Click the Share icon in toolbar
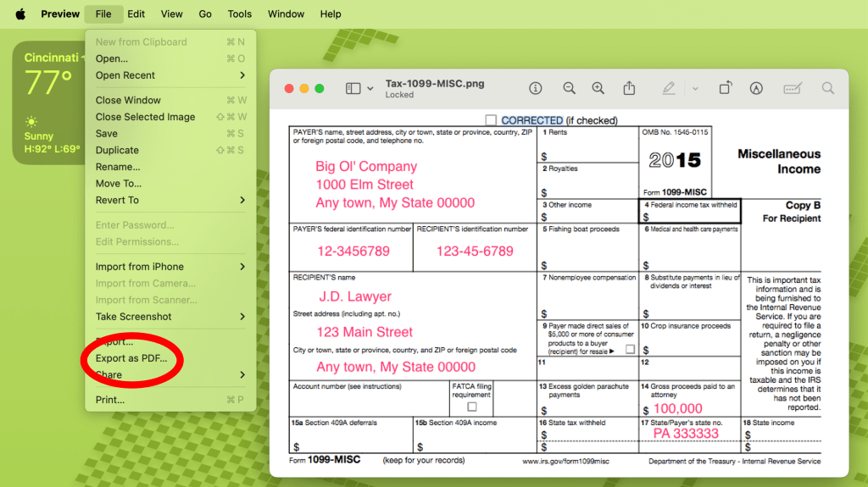This screenshot has width=868, height=487. tap(629, 88)
